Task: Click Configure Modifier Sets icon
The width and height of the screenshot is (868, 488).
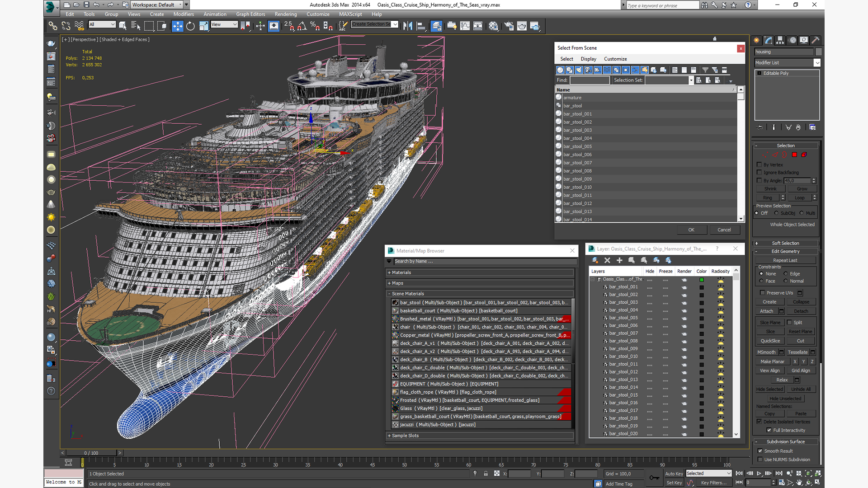Action: coord(812,127)
